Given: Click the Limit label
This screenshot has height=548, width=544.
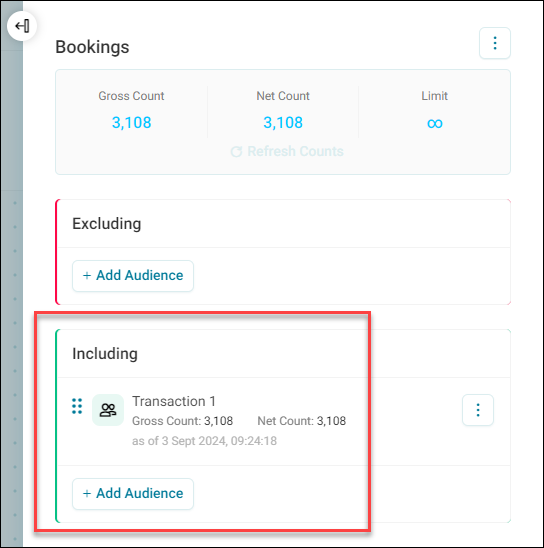Looking at the screenshot, I should click(434, 96).
